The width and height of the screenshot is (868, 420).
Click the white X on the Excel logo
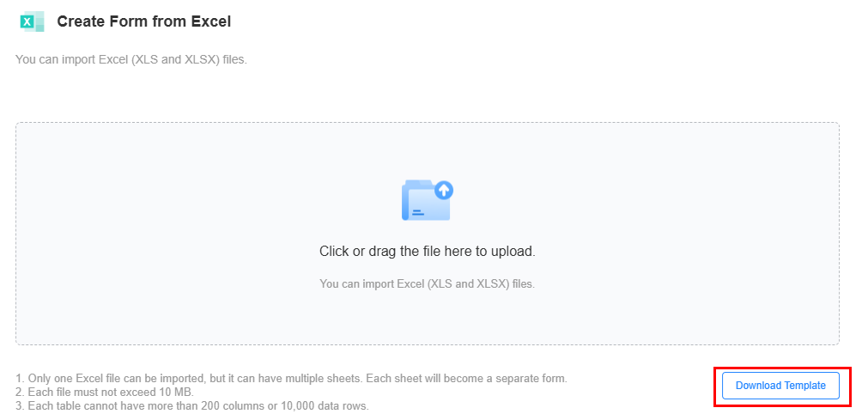(26, 22)
